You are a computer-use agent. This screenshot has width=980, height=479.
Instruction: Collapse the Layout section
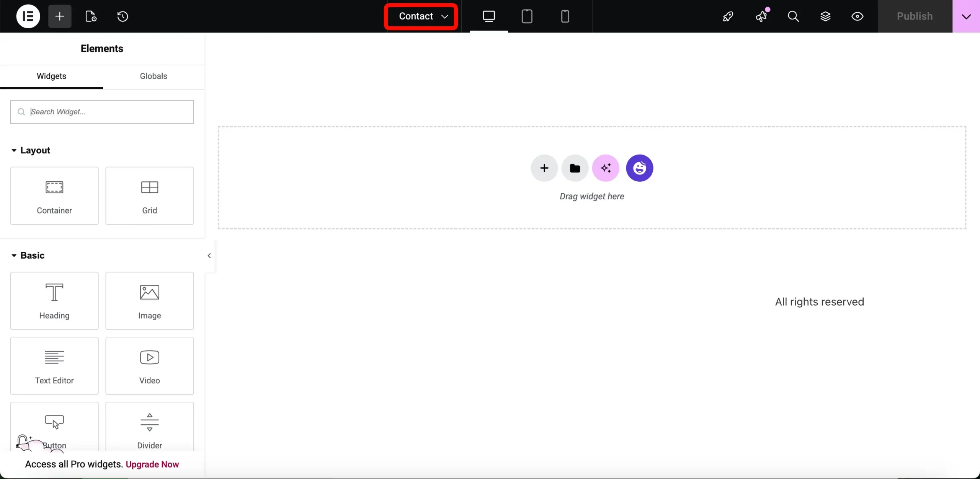point(14,150)
